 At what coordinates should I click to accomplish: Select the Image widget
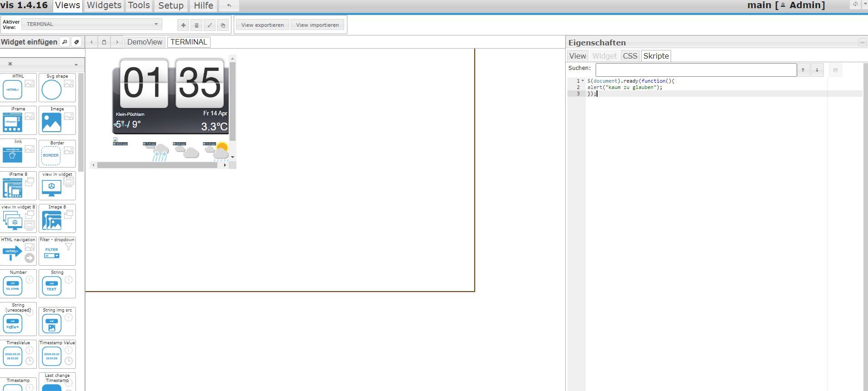57,120
